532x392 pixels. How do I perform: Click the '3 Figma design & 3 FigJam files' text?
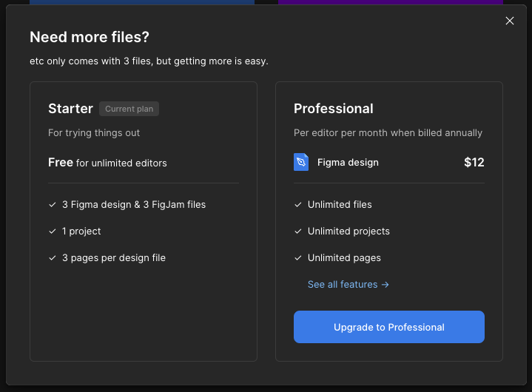coord(134,204)
